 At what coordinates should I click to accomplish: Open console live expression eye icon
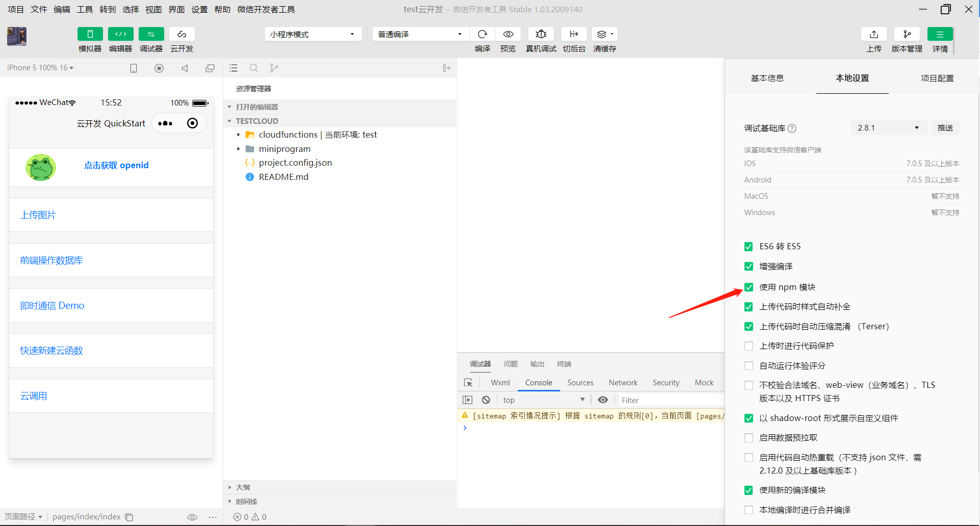point(603,400)
